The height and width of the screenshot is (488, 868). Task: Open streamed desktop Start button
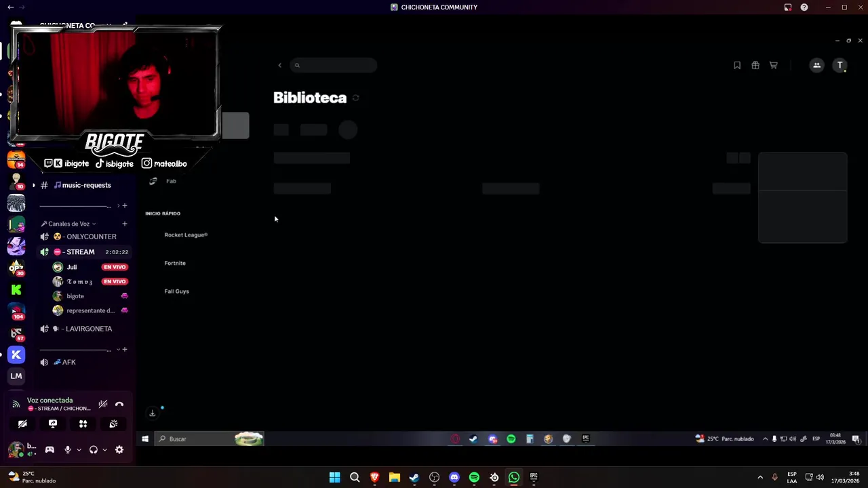tap(145, 439)
